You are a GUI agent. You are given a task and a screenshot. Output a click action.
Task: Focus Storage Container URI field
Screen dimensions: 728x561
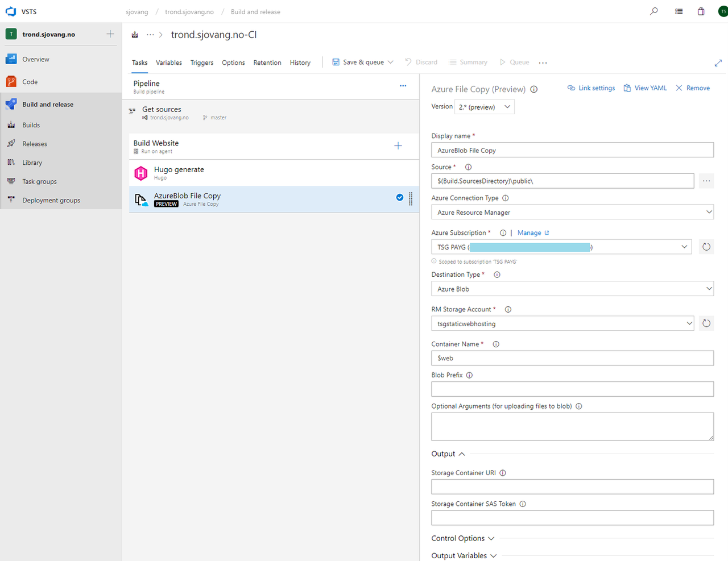(x=573, y=487)
